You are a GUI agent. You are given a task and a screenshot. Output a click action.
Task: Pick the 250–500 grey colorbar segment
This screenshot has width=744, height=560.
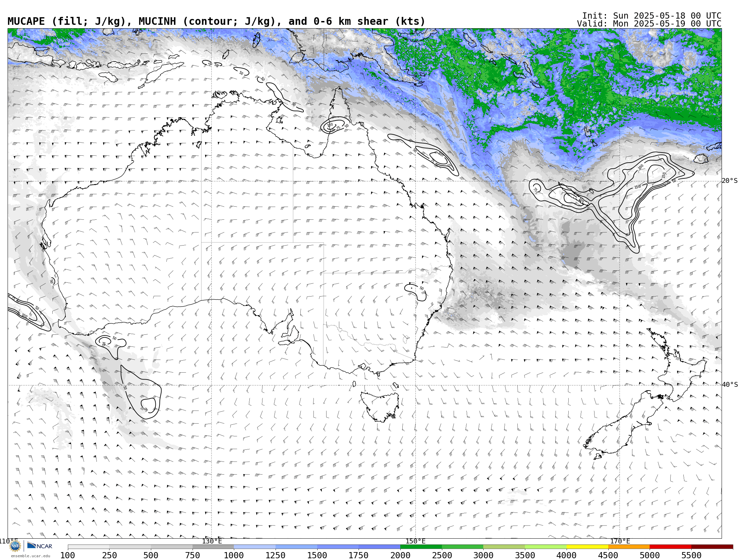pyautogui.click(x=130, y=547)
